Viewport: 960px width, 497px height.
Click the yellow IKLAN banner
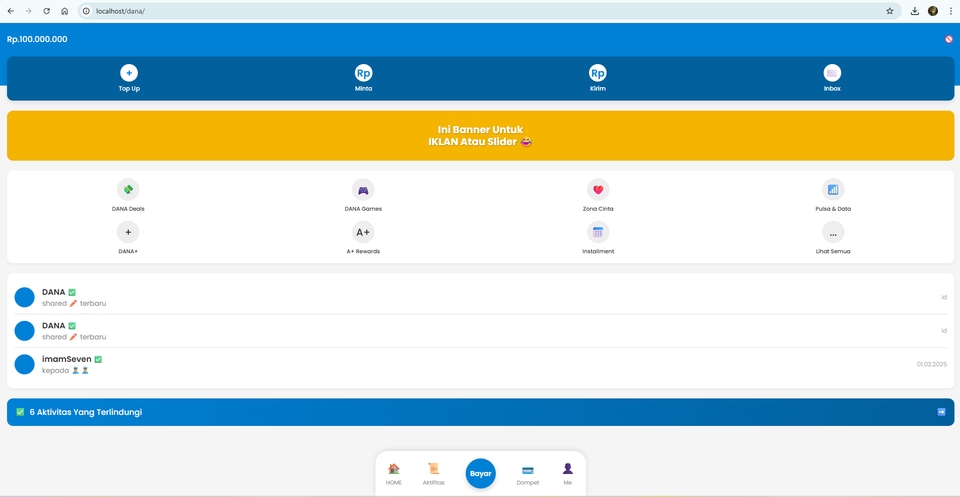[480, 136]
